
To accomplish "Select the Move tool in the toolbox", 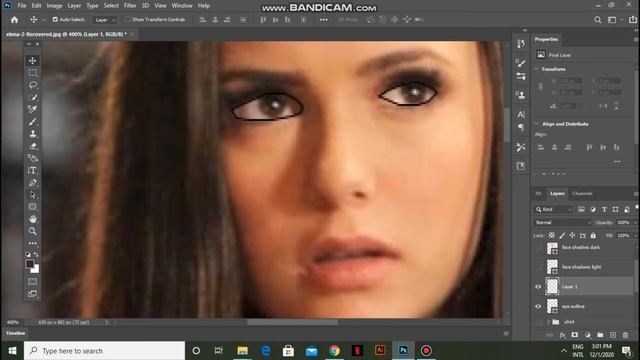I will (33, 60).
